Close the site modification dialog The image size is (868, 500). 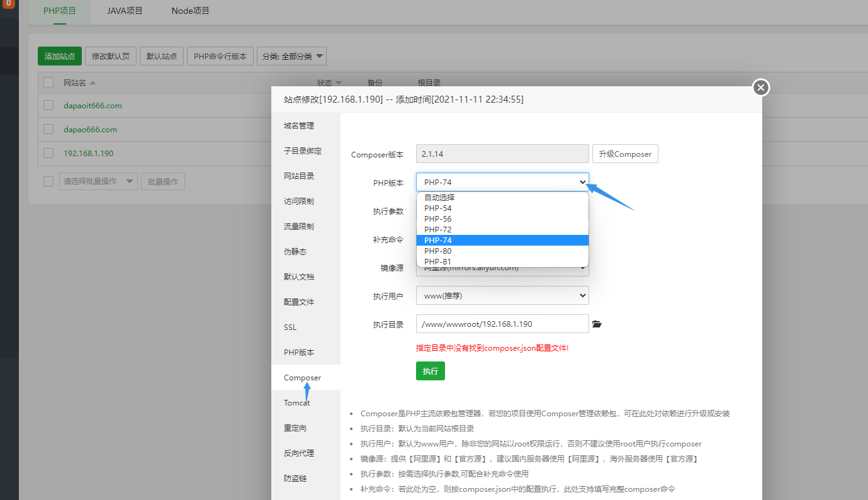click(761, 88)
